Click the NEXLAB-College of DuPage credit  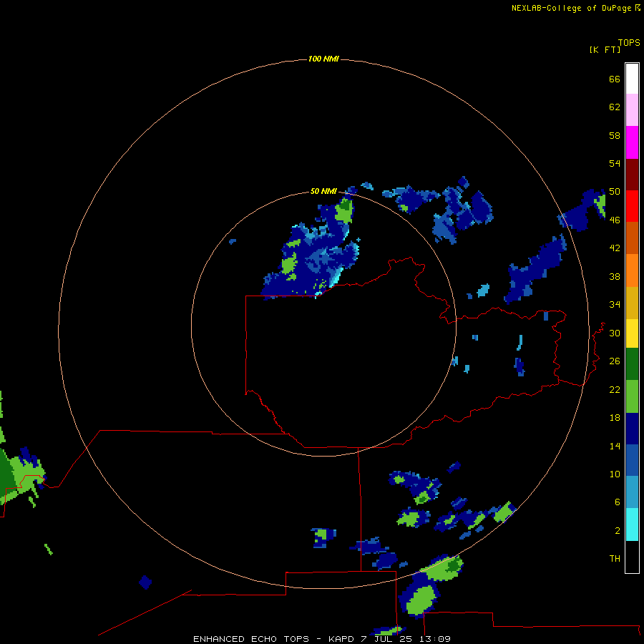click(x=575, y=8)
